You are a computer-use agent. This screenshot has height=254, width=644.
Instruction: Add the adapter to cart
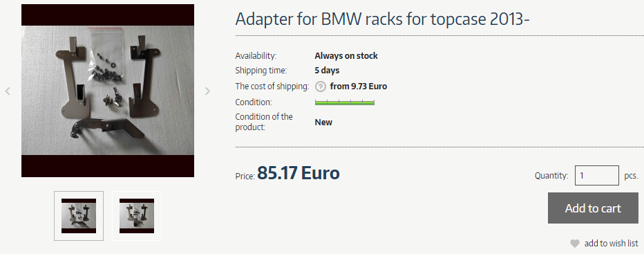coord(593,208)
